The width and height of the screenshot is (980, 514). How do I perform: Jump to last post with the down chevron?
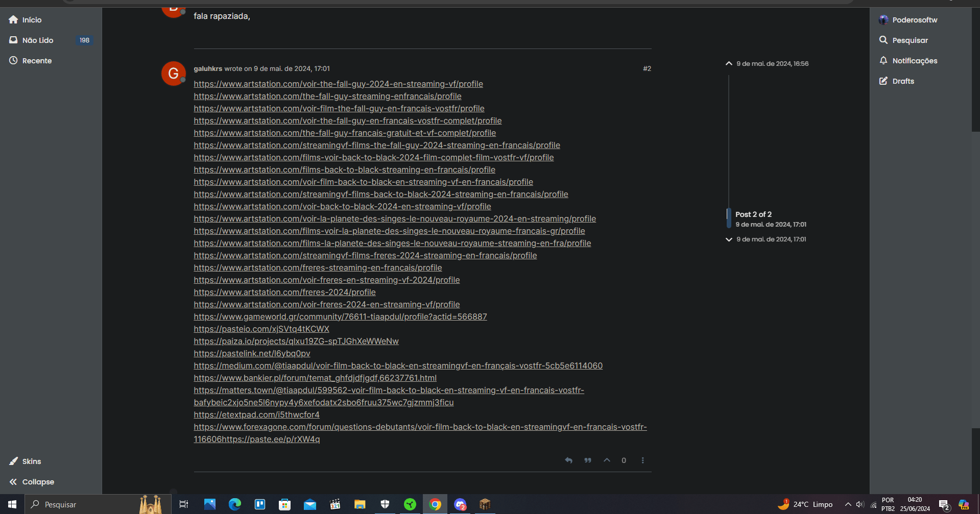(x=729, y=239)
